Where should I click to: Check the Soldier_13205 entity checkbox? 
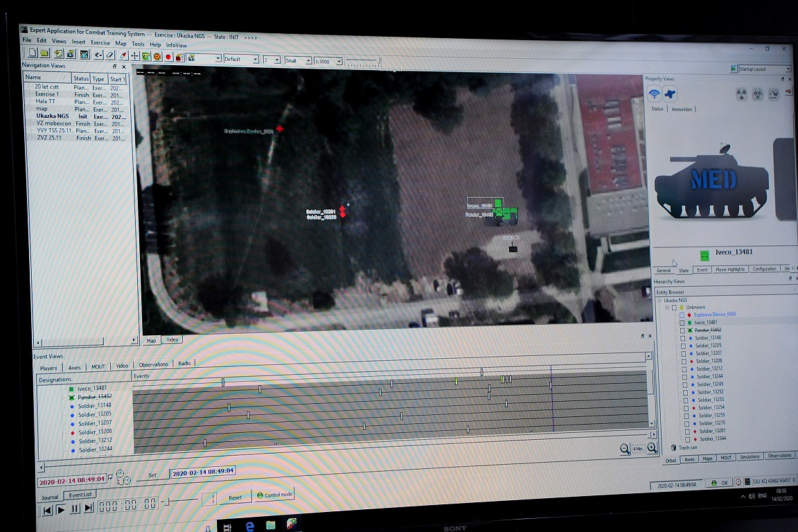(x=684, y=346)
